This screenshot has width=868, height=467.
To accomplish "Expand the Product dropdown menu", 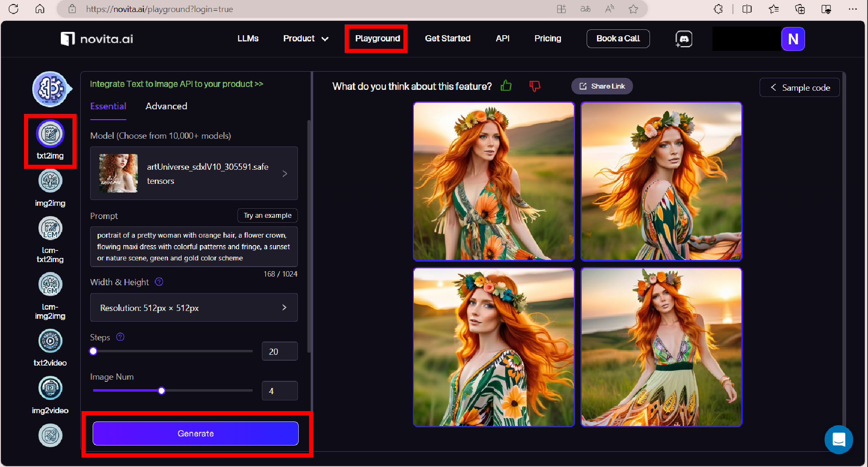I will pos(305,39).
